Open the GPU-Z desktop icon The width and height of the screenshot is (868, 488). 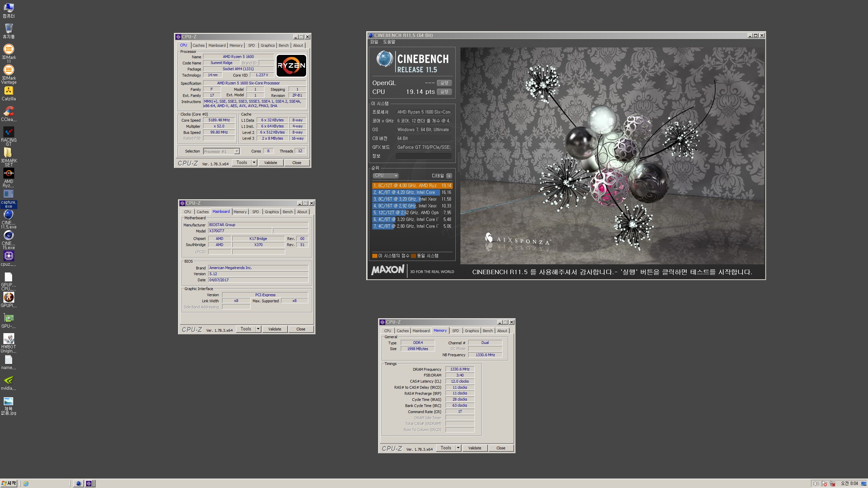click(8, 321)
